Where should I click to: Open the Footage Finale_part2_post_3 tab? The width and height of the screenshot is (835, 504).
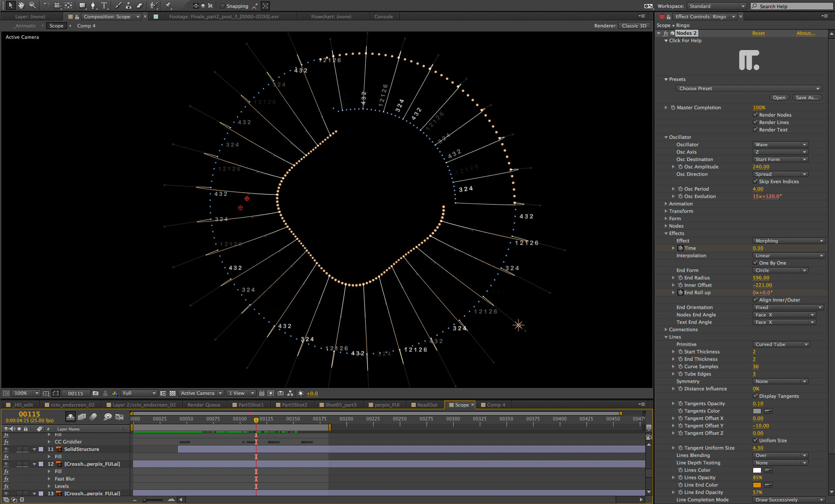point(224,17)
